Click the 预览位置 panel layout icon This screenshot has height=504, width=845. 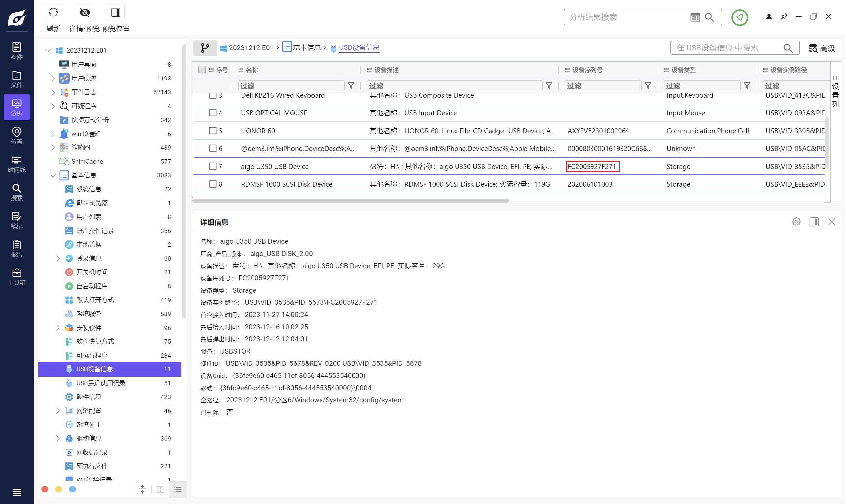click(x=116, y=13)
